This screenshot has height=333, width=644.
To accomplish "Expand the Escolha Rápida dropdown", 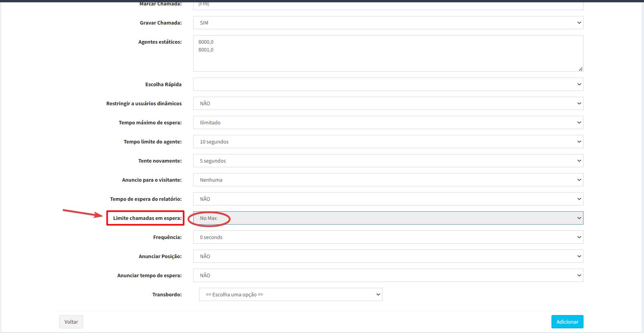I will click(x=388, y=84).
